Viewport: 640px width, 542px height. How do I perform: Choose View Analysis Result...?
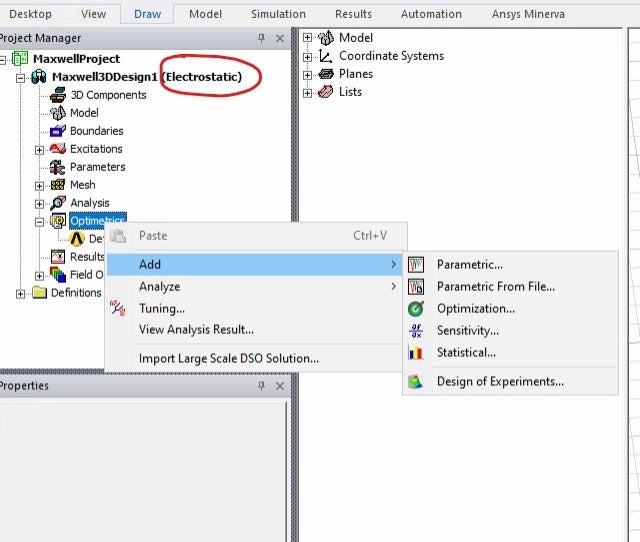[x=254, y=329]
